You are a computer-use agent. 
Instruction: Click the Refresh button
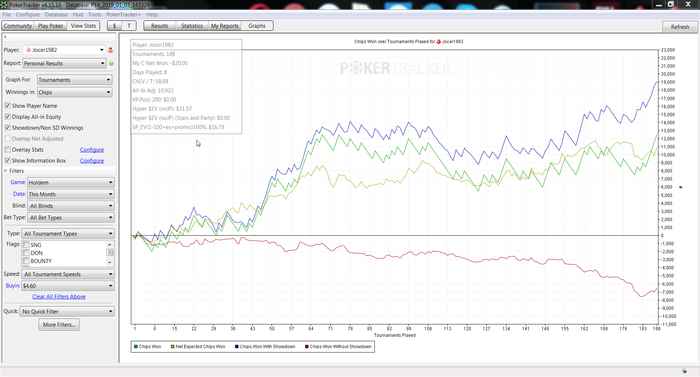680,27
